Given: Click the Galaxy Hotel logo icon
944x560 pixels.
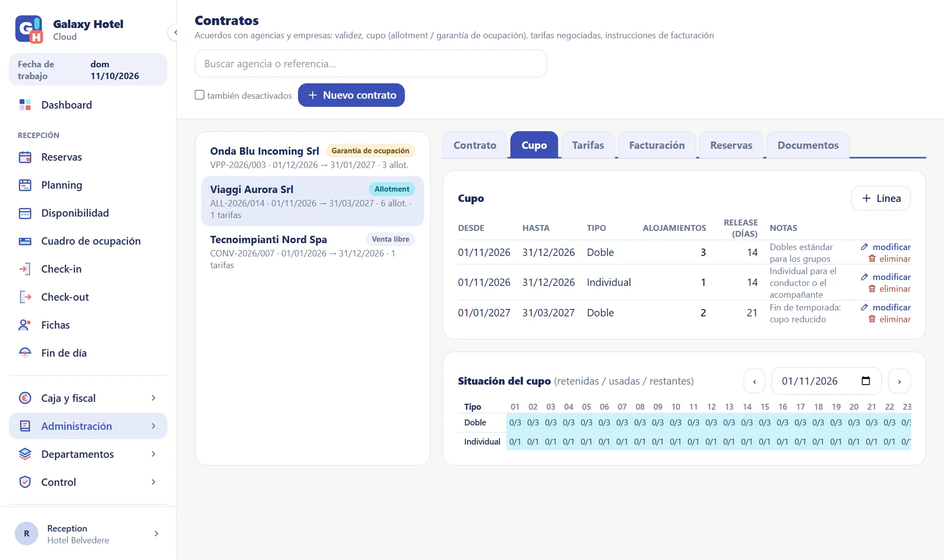Looking at the screenshot, I should (x=29, y=29).
